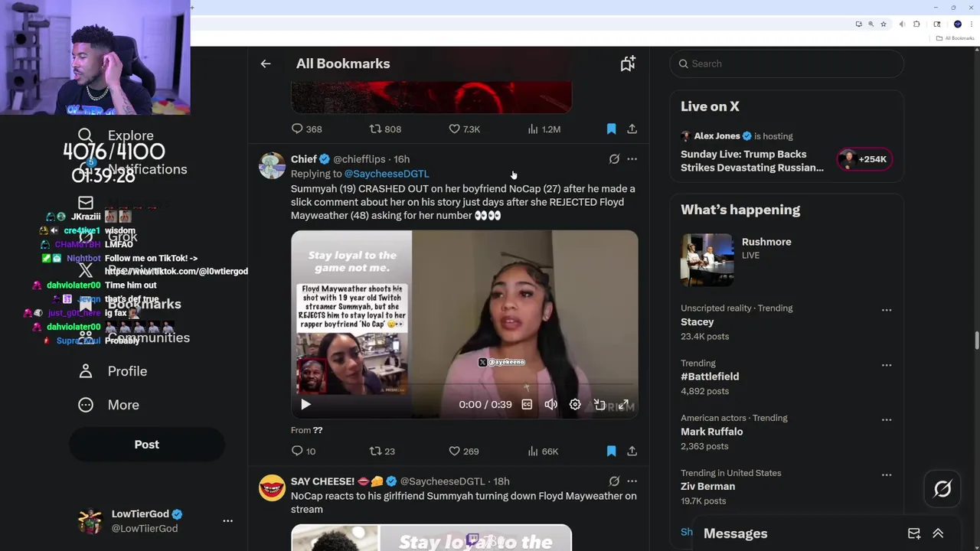
Task: Open the 16h timestamp on Chief's post
Action: 402,159
